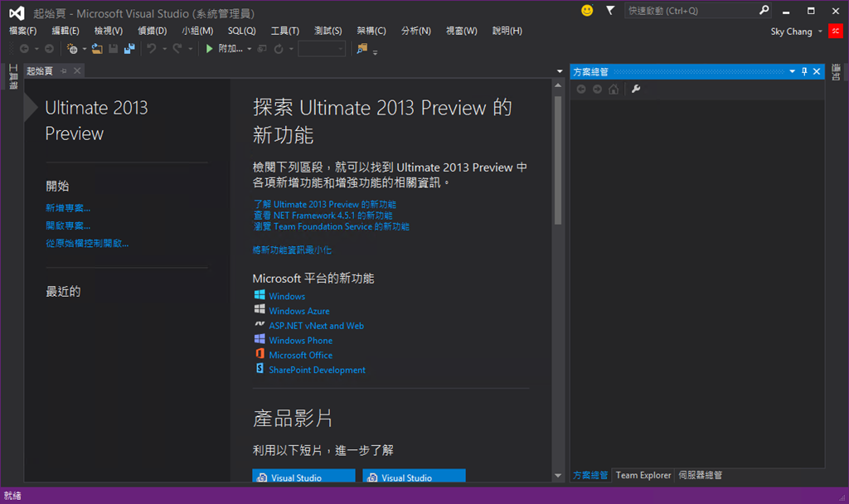This screenshot has height=504, width=849.
Task: Open the 編輯(E) menu
Action: [65, 31]
